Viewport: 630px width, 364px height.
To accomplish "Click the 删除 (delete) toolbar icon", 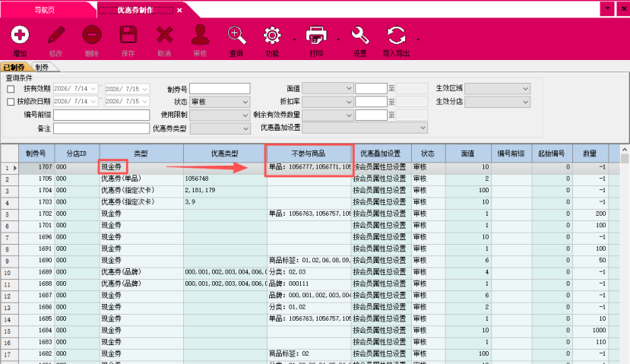I will [x=92, y=35].
